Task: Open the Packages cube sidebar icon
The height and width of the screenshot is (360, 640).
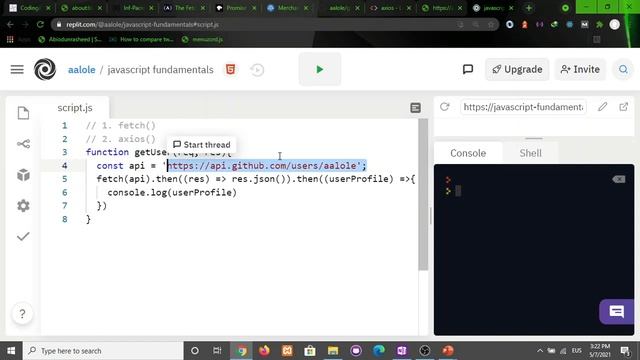Action: 23,175
